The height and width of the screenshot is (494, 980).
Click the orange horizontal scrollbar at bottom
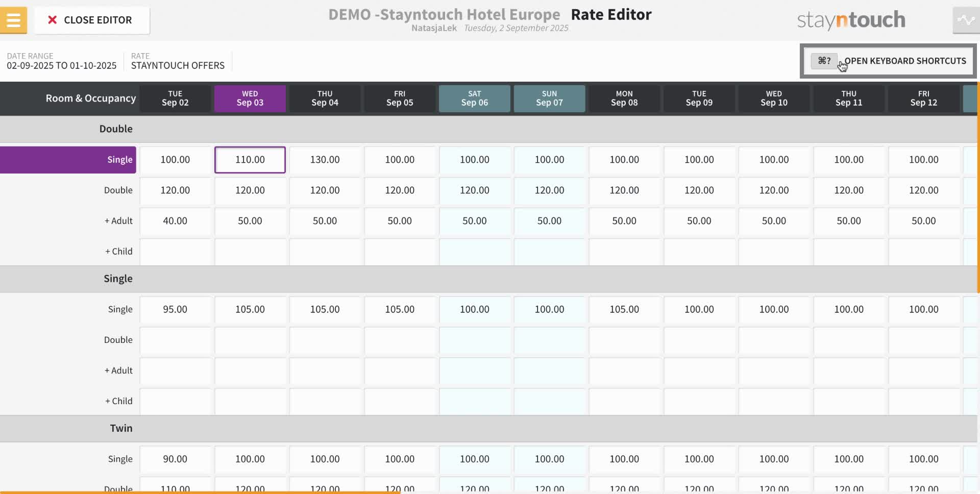200,492
